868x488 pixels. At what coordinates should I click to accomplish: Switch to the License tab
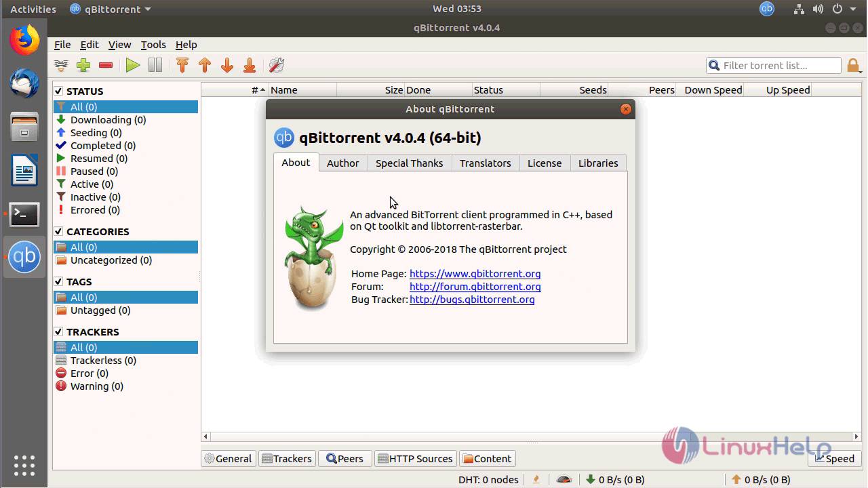(545, 163)
